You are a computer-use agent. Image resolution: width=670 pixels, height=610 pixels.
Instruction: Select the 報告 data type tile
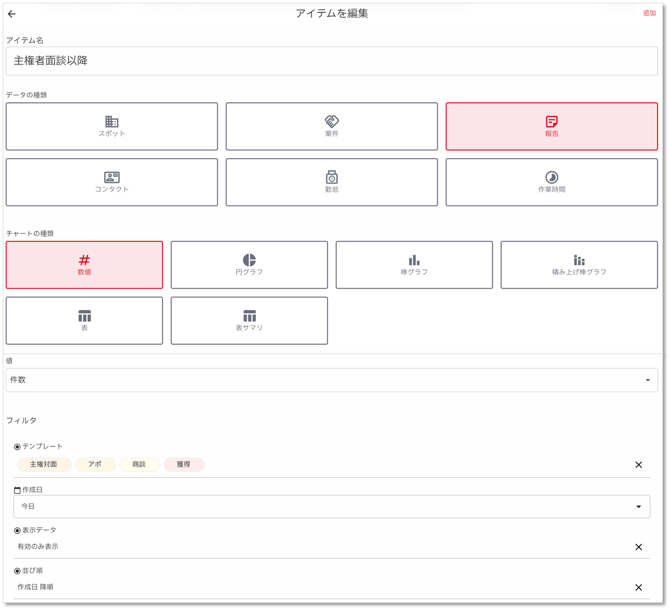coord(552,126)
